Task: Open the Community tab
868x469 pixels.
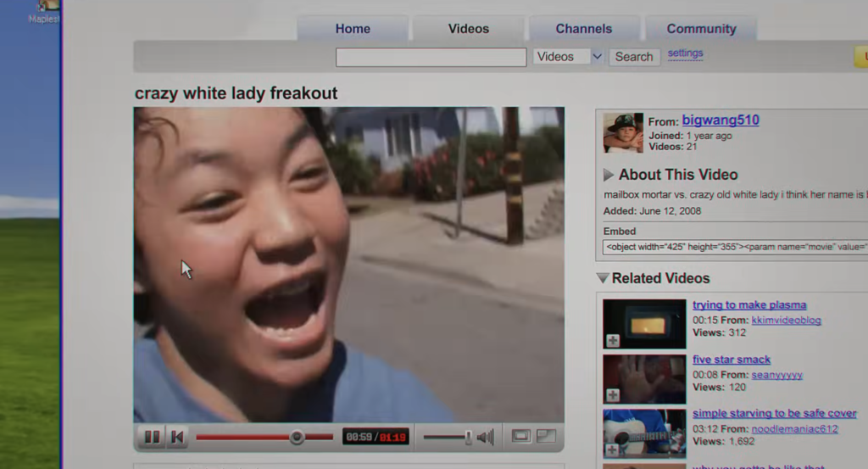Action: point(701,29)
